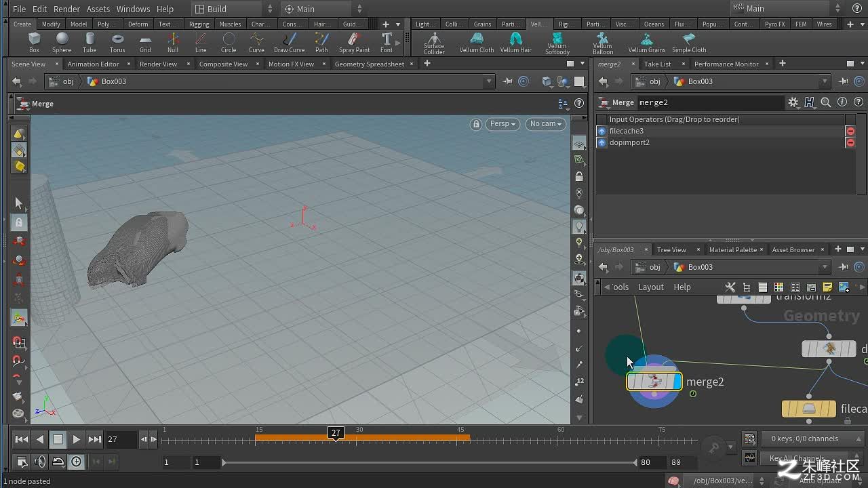The height and width of the screenshot is (488, 868).
Task: Expand parameter pane path dropdown arrow
Action: (825, 81)
